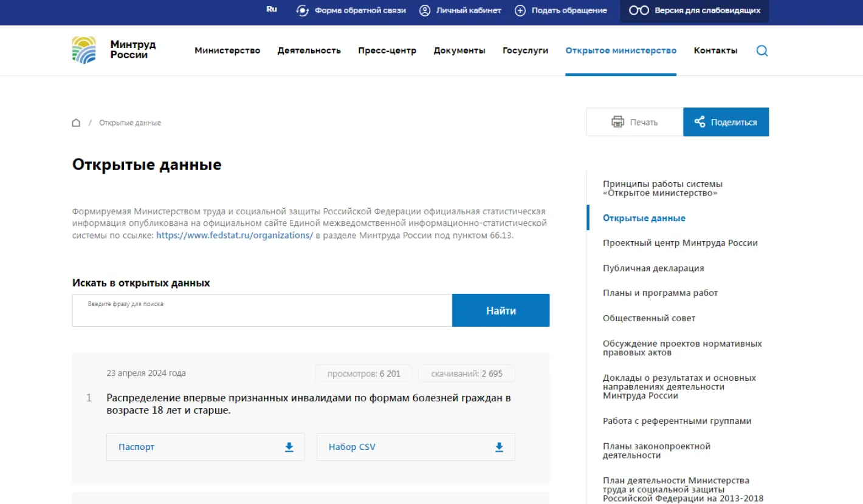Viewport: 863px width, 504px height.
Task: Open Общественный совет in the sidebar
Action: point(648,318)
